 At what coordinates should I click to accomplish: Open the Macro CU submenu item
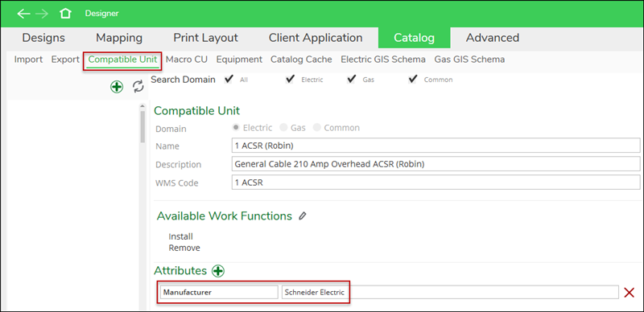pos(187,60)
